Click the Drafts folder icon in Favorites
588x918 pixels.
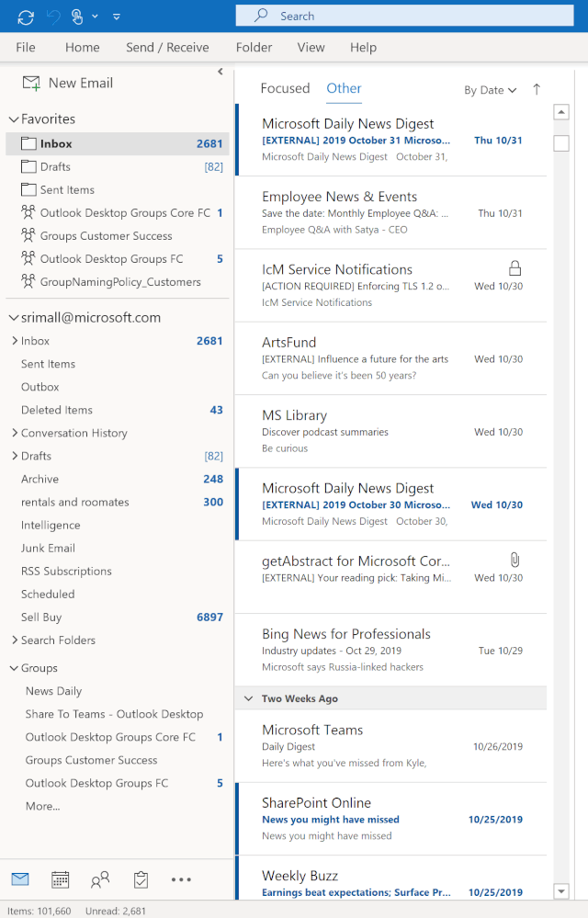coord(28,167)
